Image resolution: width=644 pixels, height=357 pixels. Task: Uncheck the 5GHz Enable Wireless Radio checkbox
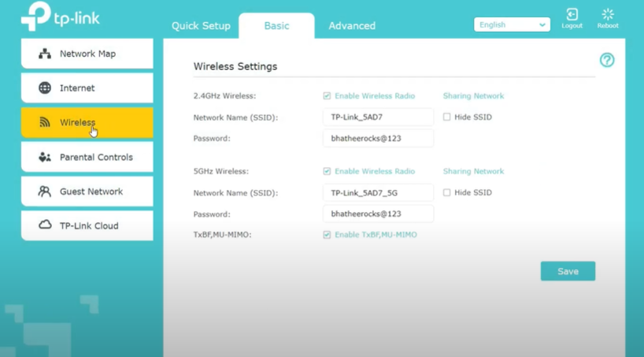(327, 171)
